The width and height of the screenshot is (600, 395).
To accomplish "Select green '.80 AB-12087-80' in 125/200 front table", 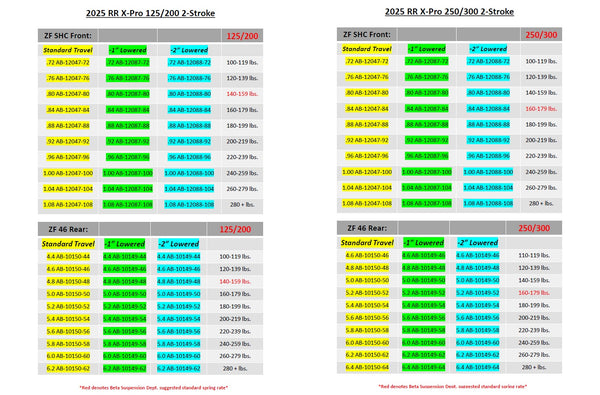I will (127, 94).
